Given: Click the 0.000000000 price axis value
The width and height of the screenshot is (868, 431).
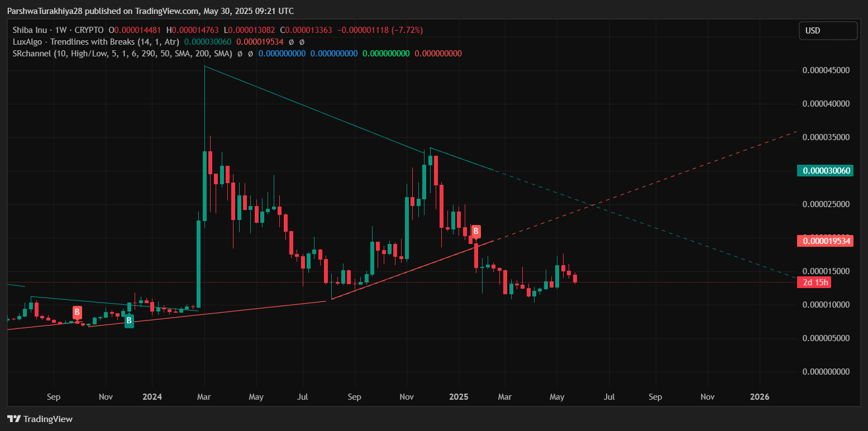Looking at the screenshot, I should [x=826, y=372].
